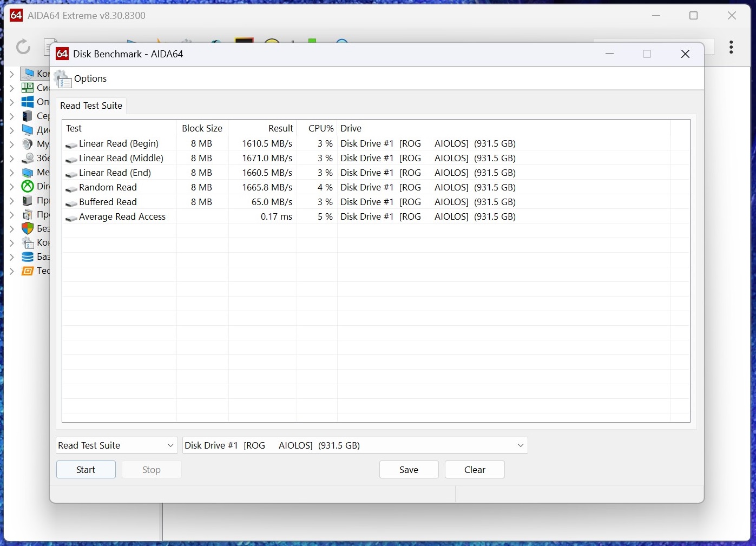Image resolution: width=756 pixels, height=546 pixels.
Task: Click the drive icon beside Random Read
Action: click(x=71, y=188)
